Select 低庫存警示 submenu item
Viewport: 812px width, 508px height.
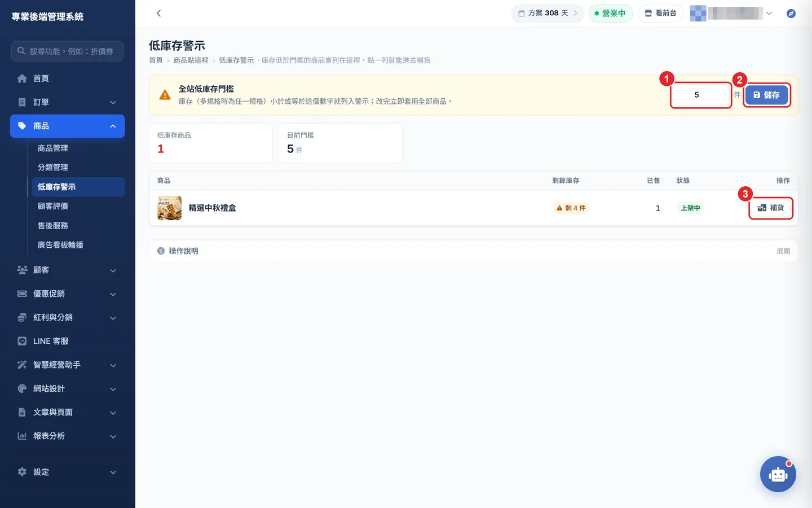78,187
